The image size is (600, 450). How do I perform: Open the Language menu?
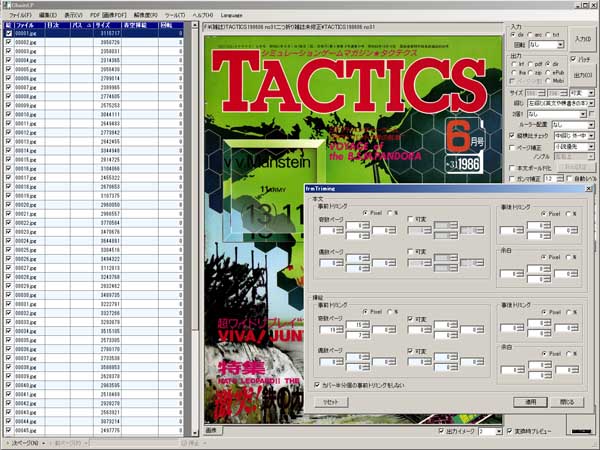coord(231,15)
